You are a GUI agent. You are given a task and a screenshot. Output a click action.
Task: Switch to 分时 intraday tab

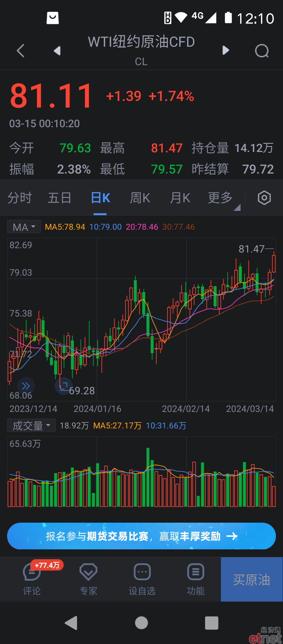coord(20,198)
